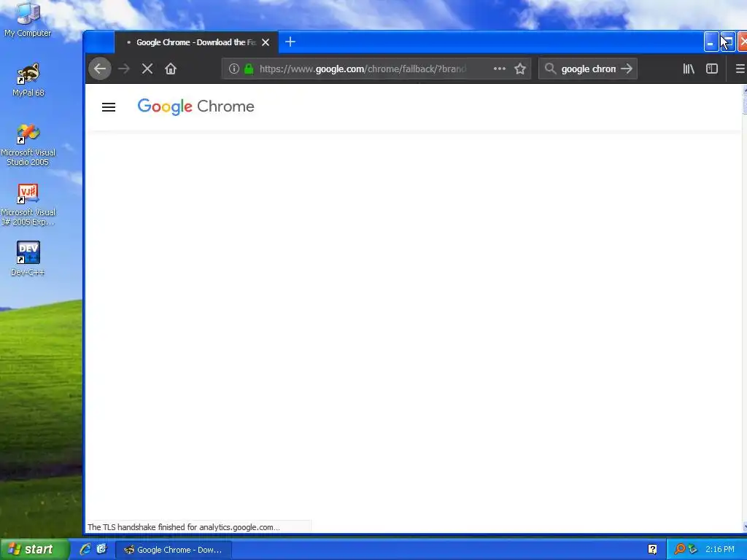Activate Google Chrome - Dow... taskbar button

click(174, 550)
